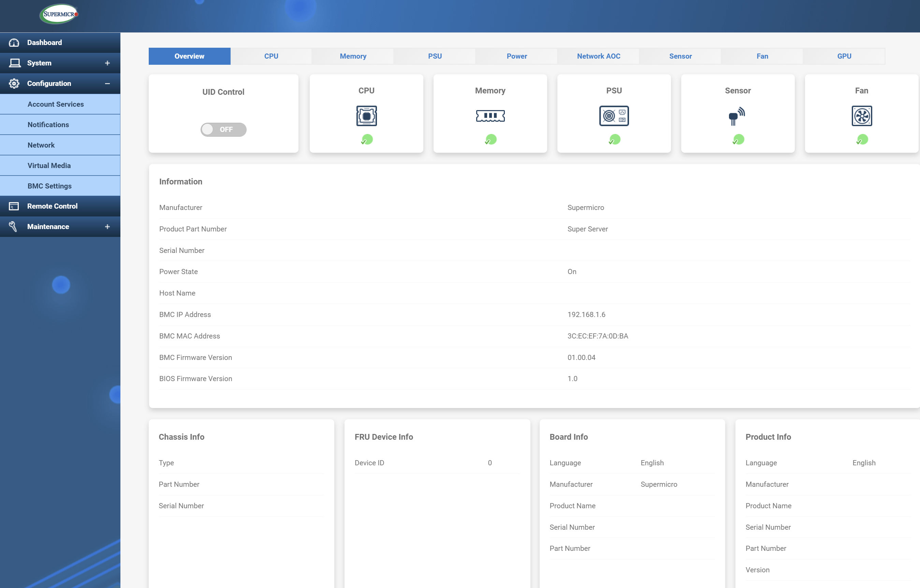Click the BMC IP Address value
This screenshot has width=920, height=588.
pyautogui.click(x=586, y=314)
